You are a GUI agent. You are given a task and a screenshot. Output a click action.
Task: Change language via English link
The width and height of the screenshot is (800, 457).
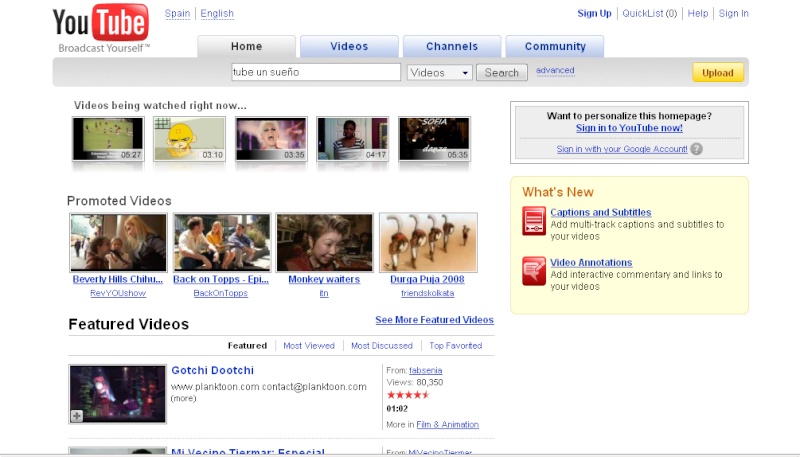click(x=217, y=14)
